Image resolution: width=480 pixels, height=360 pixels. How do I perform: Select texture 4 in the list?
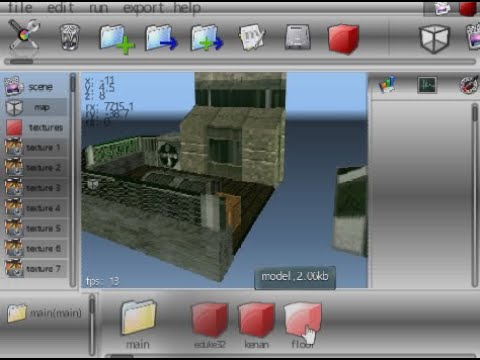(x=35, y=208)
